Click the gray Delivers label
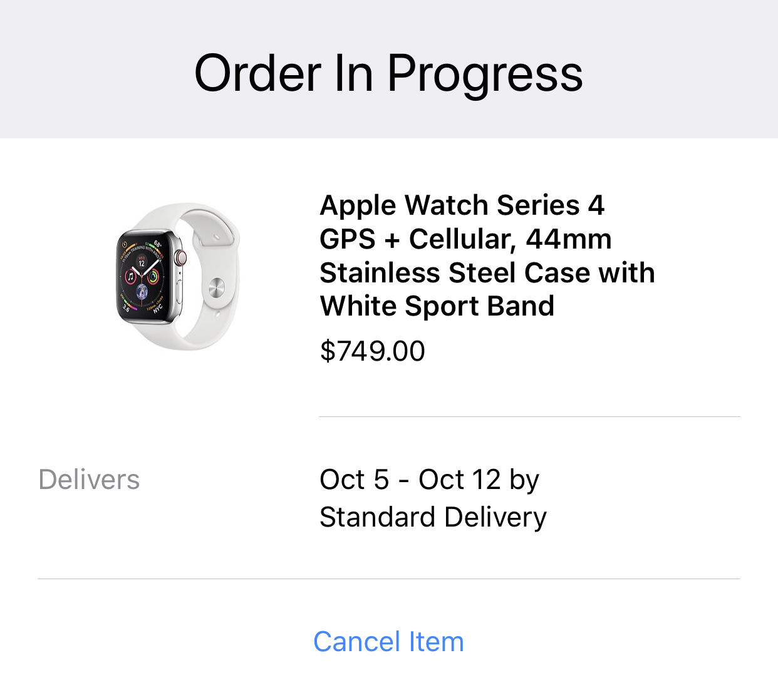Viewport: 778px width, 700px height. 89,480
